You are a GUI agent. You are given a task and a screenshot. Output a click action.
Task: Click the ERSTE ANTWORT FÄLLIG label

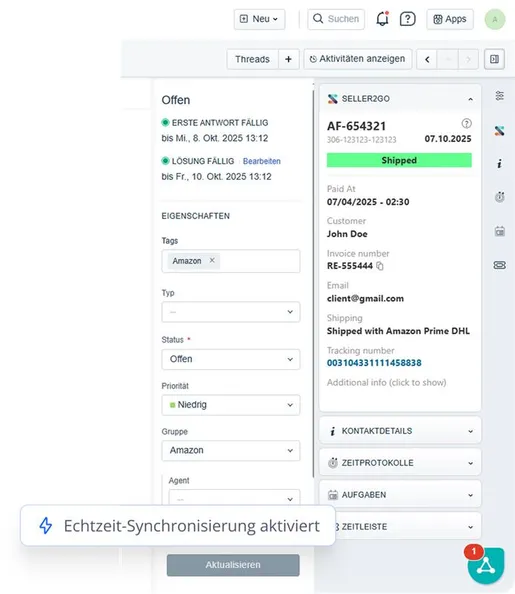pos(220,123)
